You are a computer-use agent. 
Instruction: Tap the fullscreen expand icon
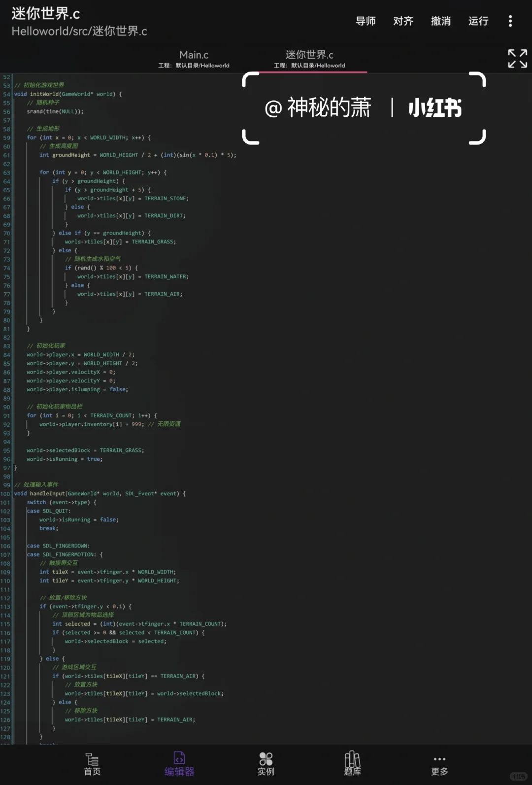[517, 58]
